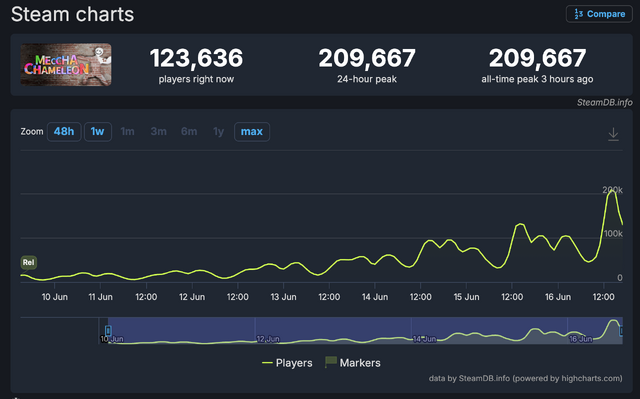Set chart zoom to 1w

(x=98, y=132)
